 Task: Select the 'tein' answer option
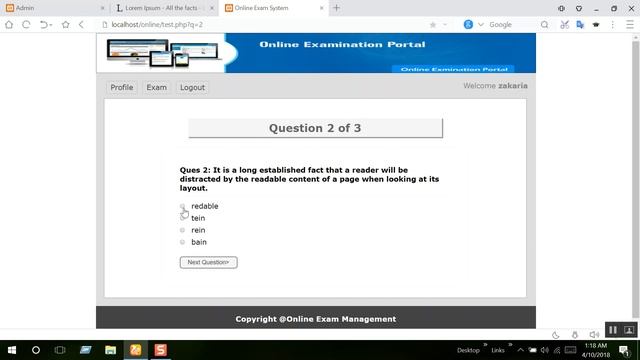pyautogui.click(x=182, y=218)
